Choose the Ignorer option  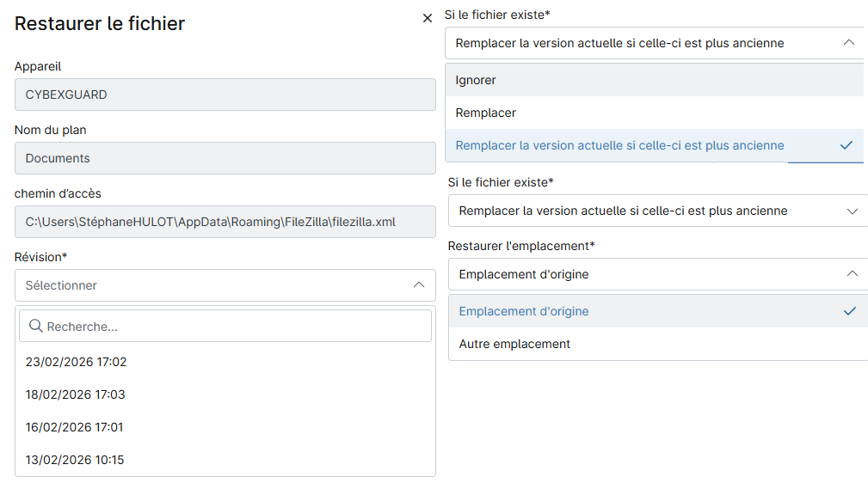point(476,80)
